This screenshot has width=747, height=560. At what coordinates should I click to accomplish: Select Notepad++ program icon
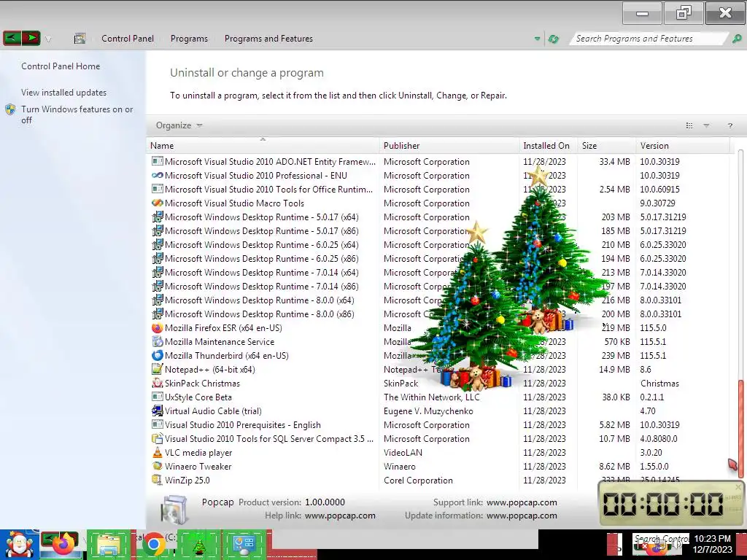[158, 369]
